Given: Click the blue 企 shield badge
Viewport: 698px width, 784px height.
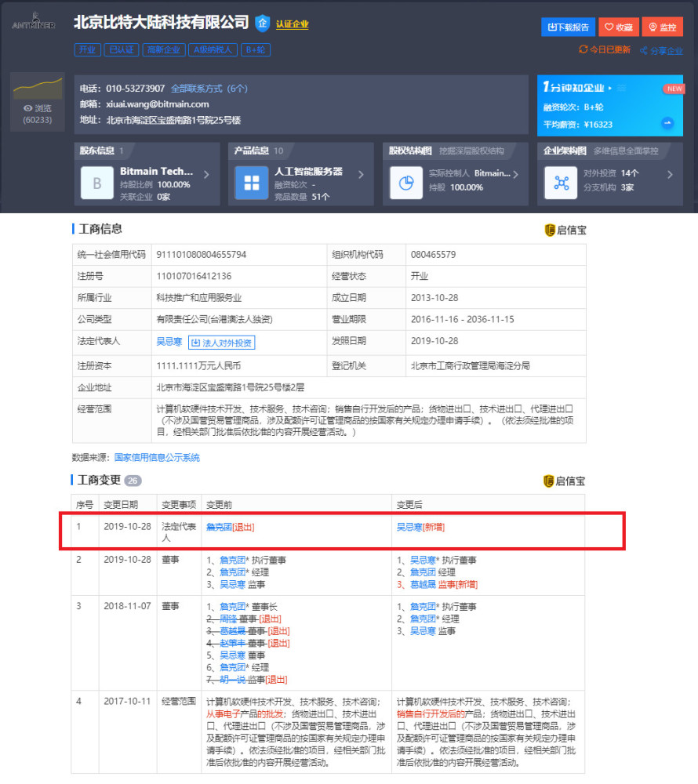Looking at the screenshot, I should tap(262, 23).
